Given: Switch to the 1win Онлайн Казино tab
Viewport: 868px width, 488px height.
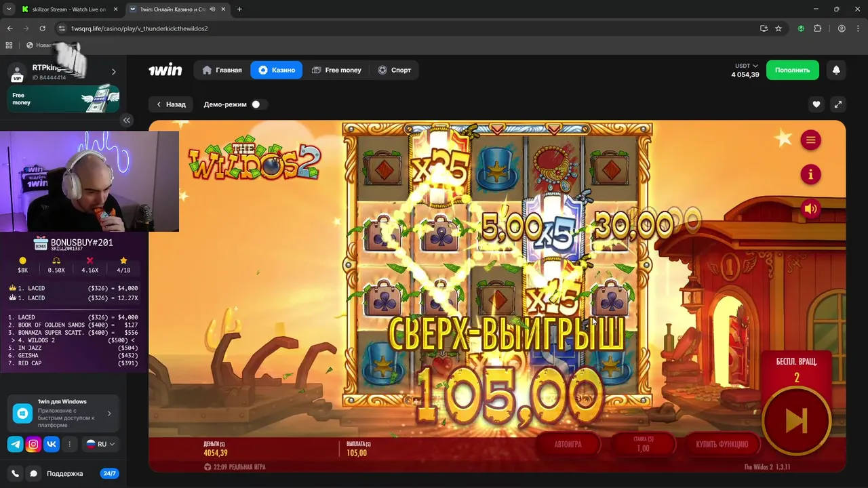Looking at the screenshot, I should point(176,9).
